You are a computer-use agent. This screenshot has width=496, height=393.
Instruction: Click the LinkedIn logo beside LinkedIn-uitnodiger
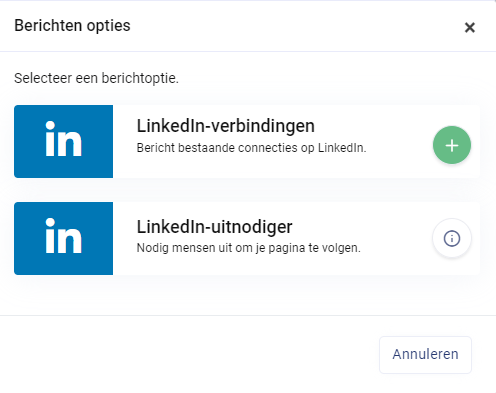(x=63, y=238)
